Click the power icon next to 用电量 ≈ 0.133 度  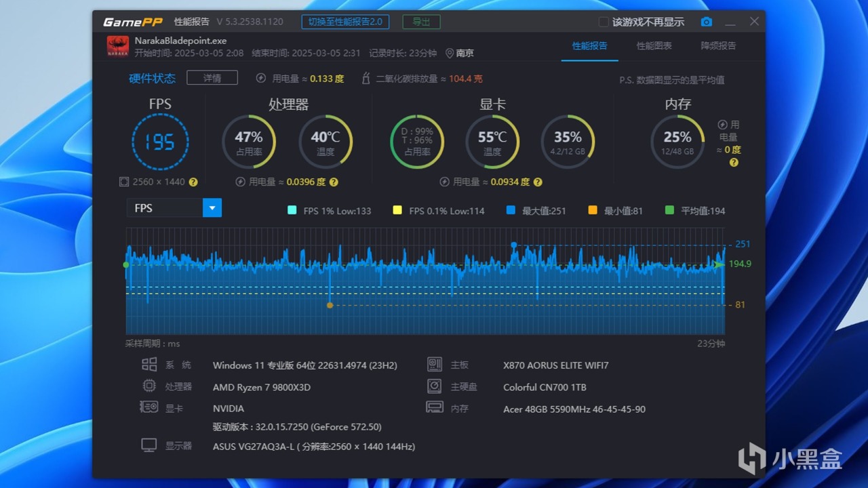click(261, 78)
